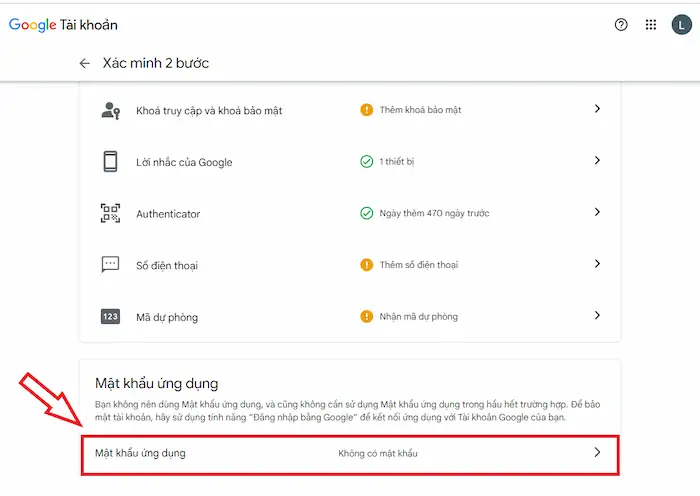Click the Authenticator QR code icon
Viewport: 700px width, 496px height.
click(x=110, y=213)
